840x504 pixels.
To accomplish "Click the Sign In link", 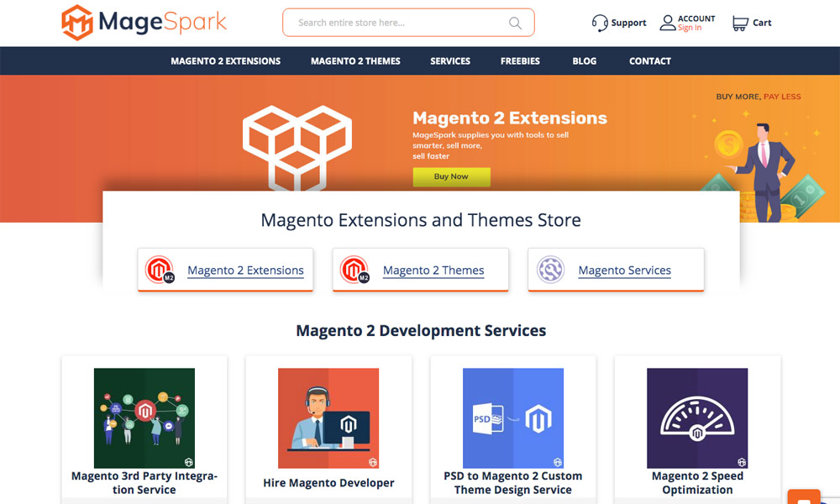I will pyautogui.click(x=690, y=29).
